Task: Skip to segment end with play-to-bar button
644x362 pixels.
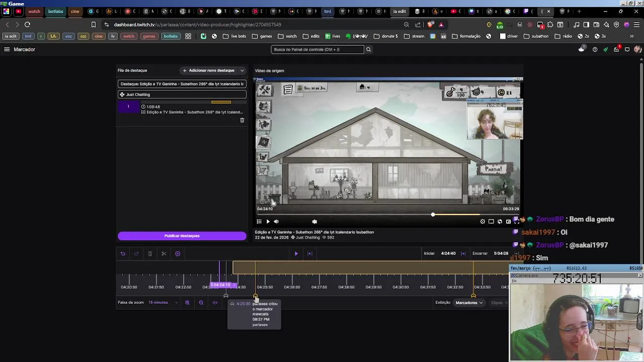Action: (x=310, y=254)
